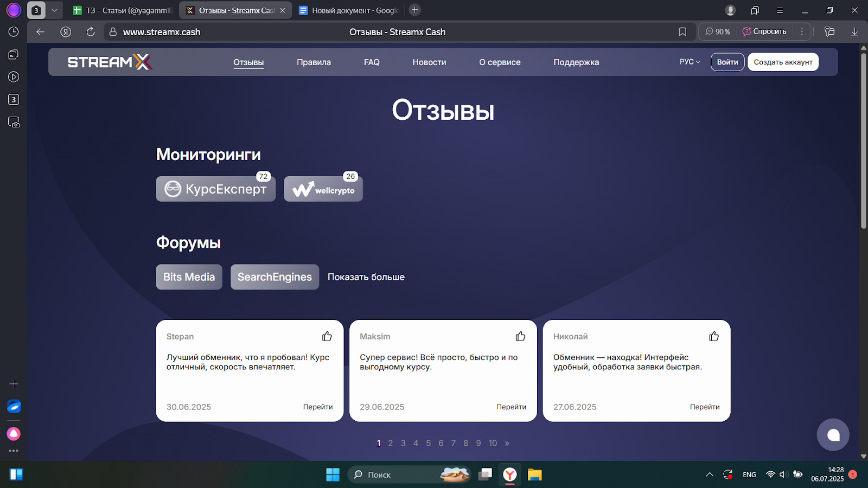The image size is (868, 488).
Task: Open the Windows Start menu
Action: (x=333, y=474)
